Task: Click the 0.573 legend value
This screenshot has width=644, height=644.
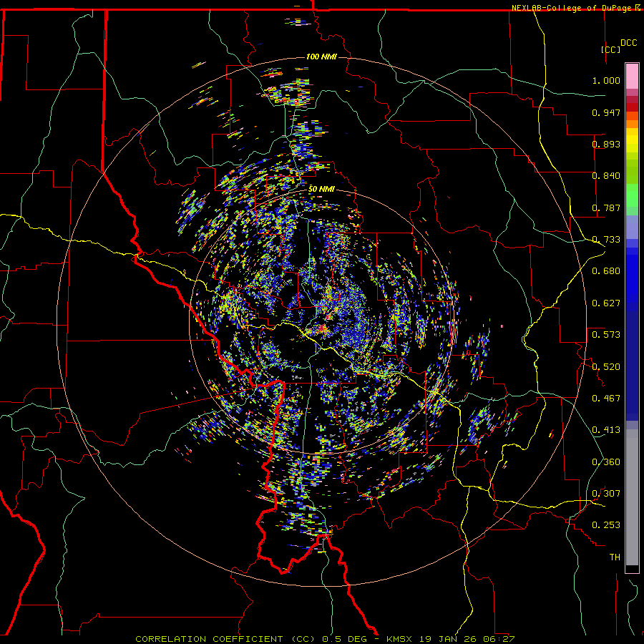Action: coord(606,335)
